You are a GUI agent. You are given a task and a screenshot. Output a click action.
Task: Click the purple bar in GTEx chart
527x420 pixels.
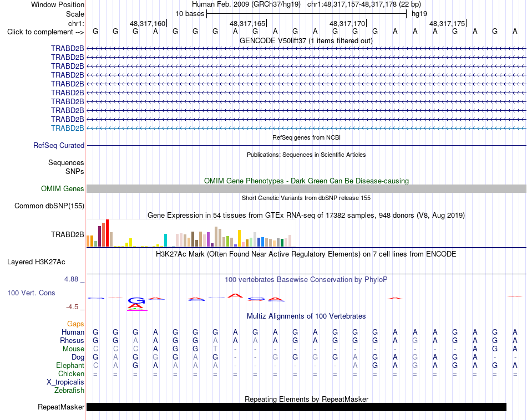[209, 240]
